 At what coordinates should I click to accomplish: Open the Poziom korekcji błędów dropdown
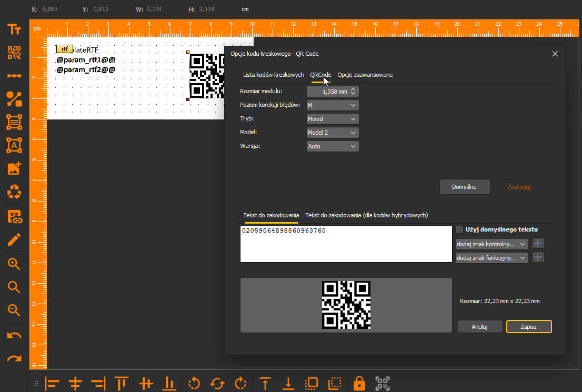(x=333, y=105)
